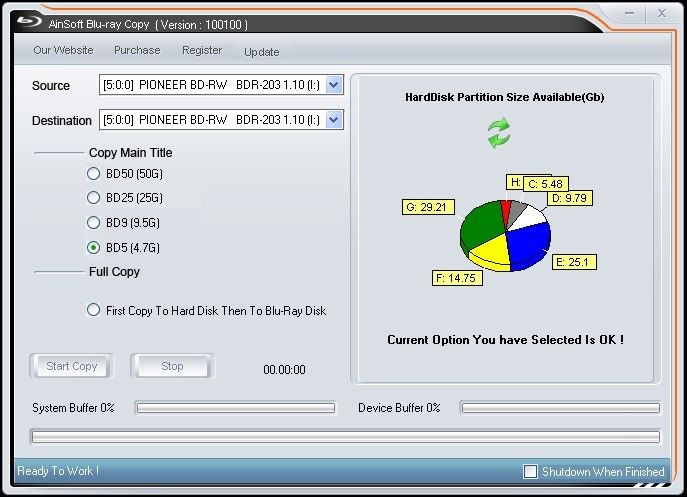Click the Blu-ray logo in title bar

[x=29, y=21]
